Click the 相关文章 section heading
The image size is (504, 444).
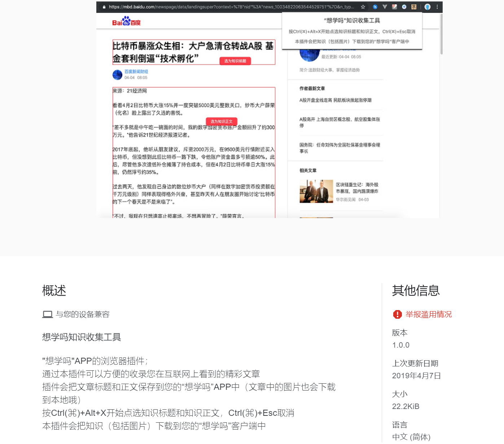tap(308, 170)
